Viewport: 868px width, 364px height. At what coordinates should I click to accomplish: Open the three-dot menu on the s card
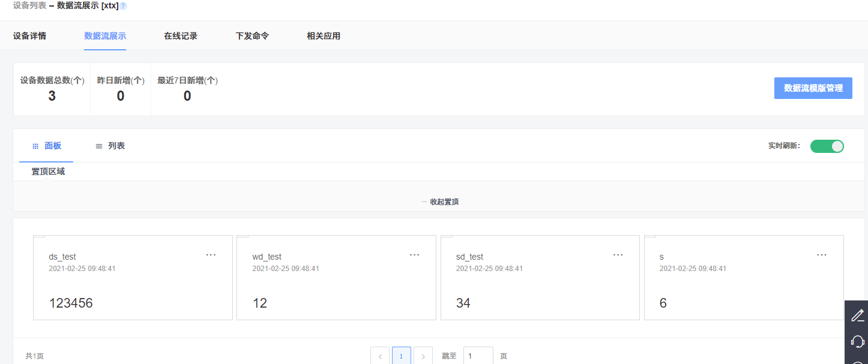pyautogui.click(x=821, y=255)
